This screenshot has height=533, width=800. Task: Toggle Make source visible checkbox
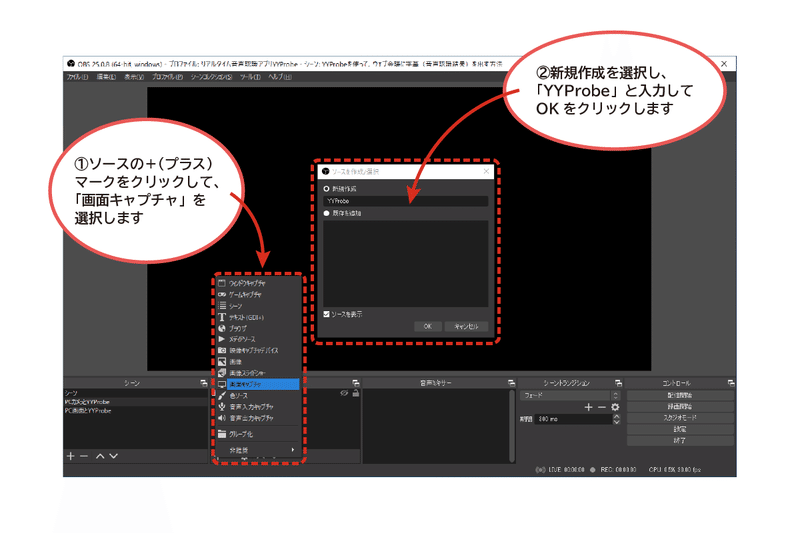pos(327,314)
